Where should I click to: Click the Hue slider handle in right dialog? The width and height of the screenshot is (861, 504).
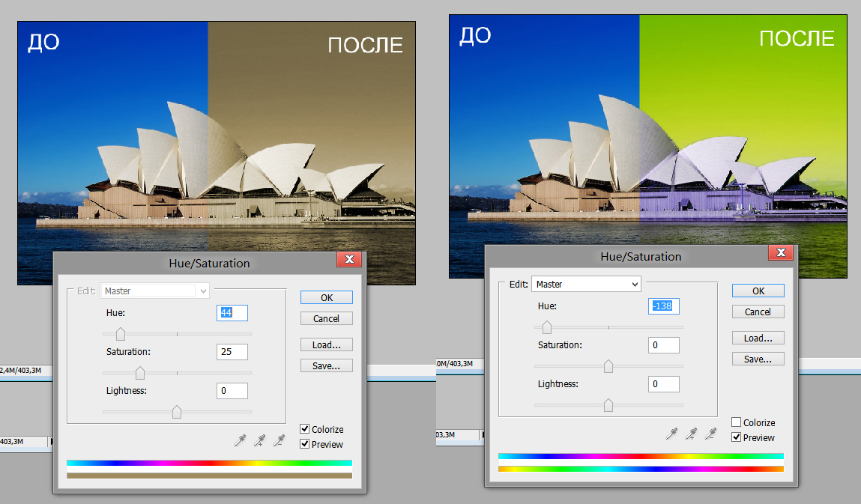(547, 328)
